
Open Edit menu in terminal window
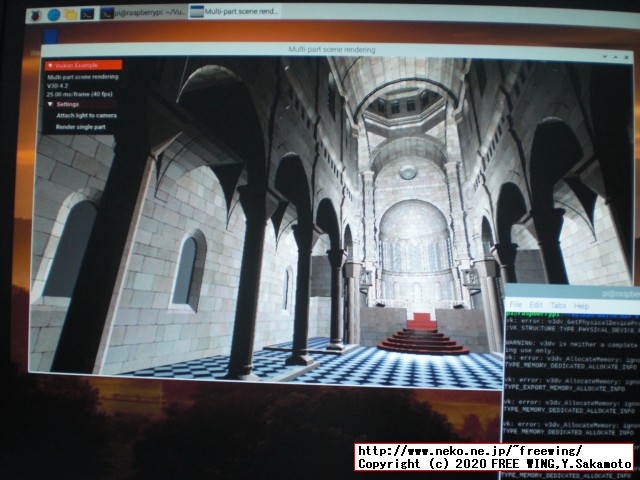536,305
